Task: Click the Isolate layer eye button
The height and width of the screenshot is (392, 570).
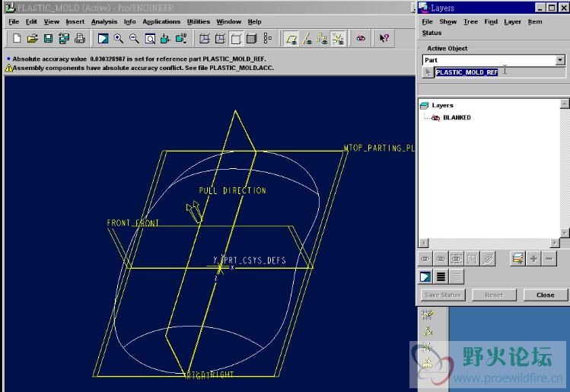Action: point(456,259)
